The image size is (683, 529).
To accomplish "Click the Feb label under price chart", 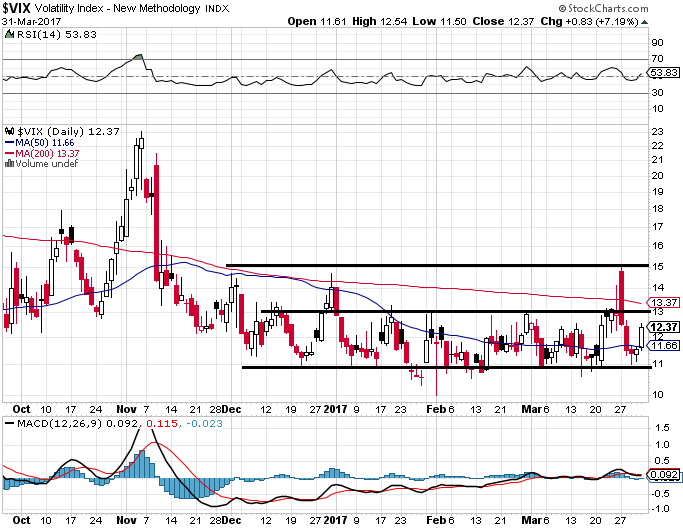I will [x=436, y=409].
